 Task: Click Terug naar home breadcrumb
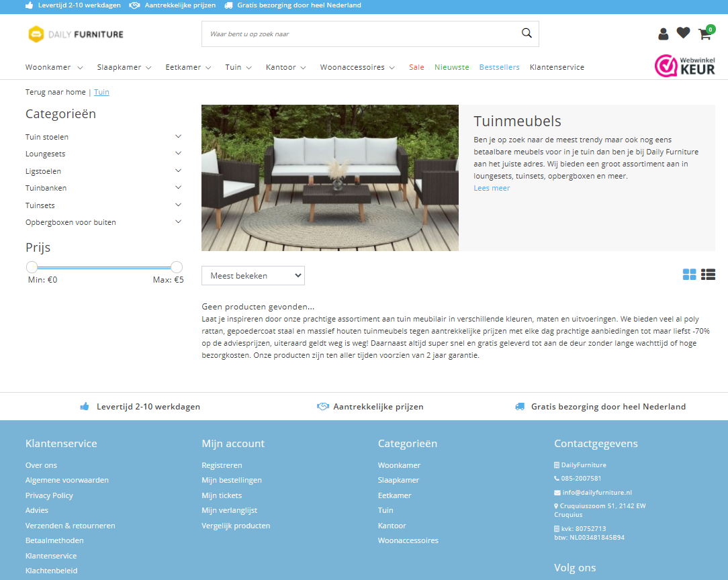coord(55,92)
